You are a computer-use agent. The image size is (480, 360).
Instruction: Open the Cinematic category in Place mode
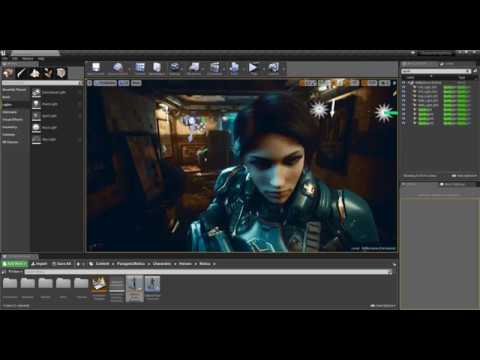[15, 112]
